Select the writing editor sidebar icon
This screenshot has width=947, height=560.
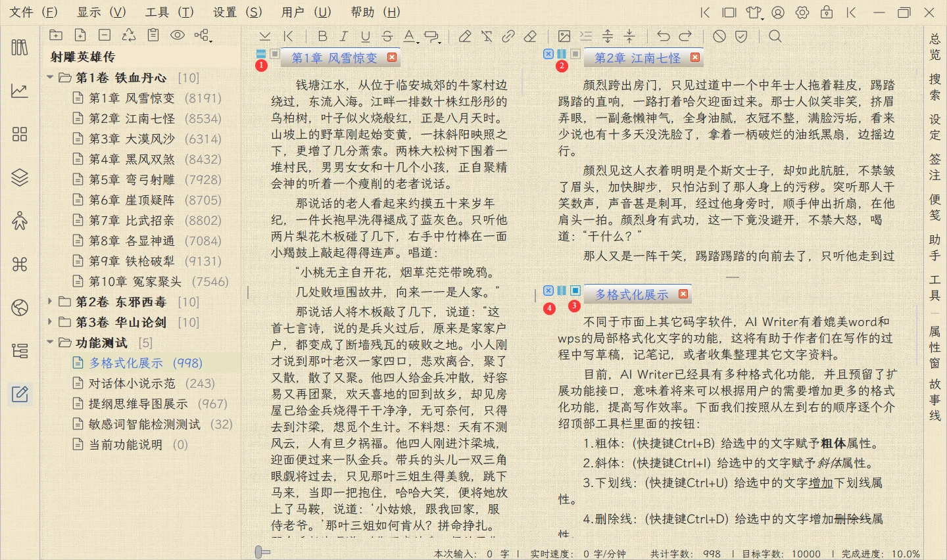click(x=20, y=394)
